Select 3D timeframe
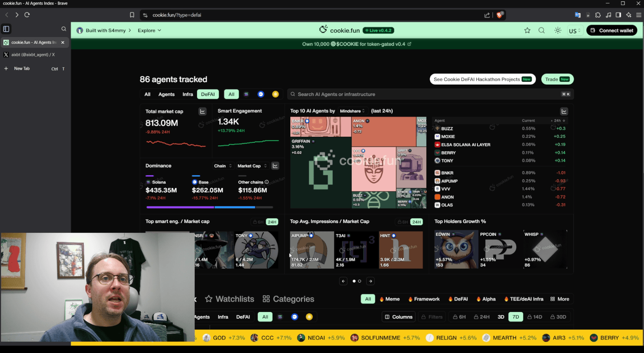The height and width of the screenshot is (353, 644). [x=501, y=317]
